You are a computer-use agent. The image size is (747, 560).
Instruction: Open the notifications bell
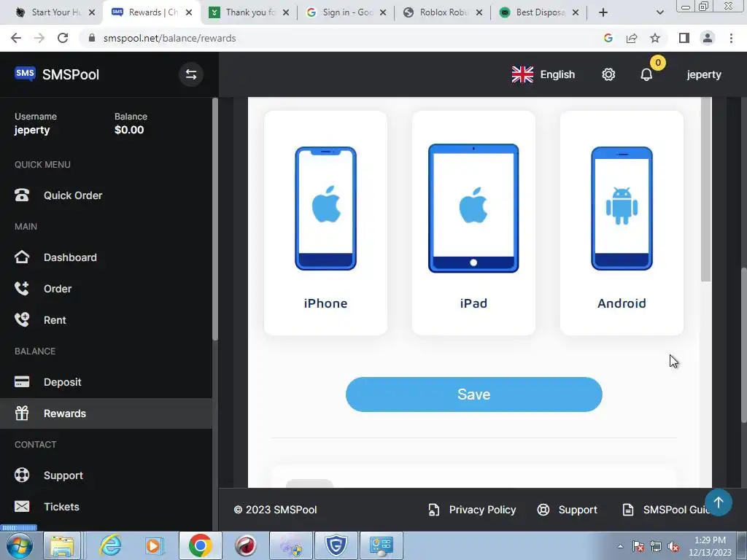point(646,75)
